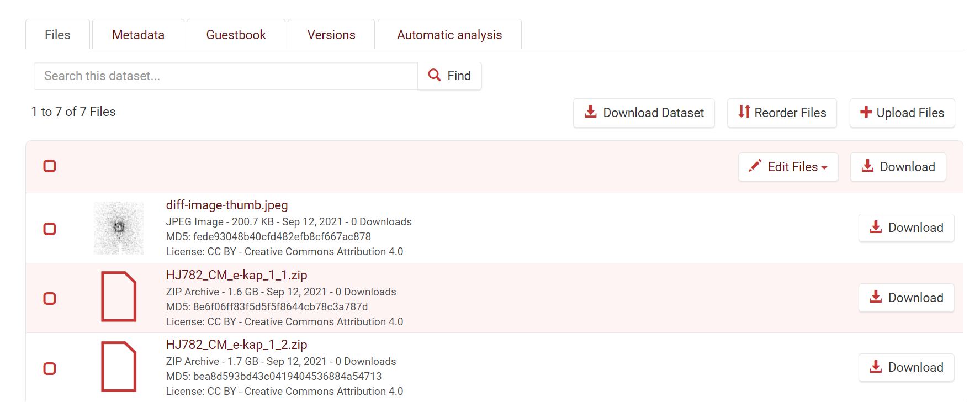Click the MD5 text fede93048b40cfd482efb8cf667ac878
This screenshot has width=980, height=407.
[x=282, y=236]
